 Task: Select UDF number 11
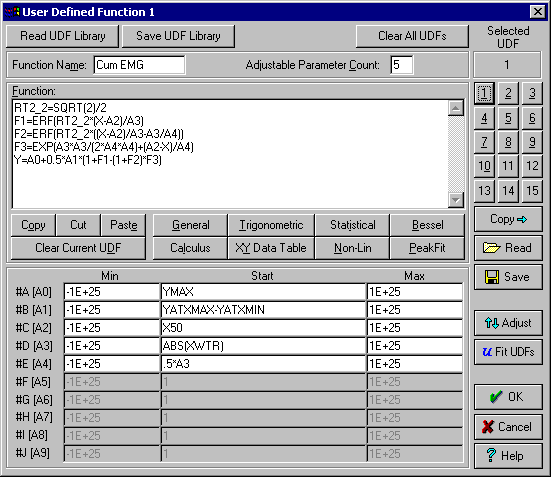(x=508, y=166)
